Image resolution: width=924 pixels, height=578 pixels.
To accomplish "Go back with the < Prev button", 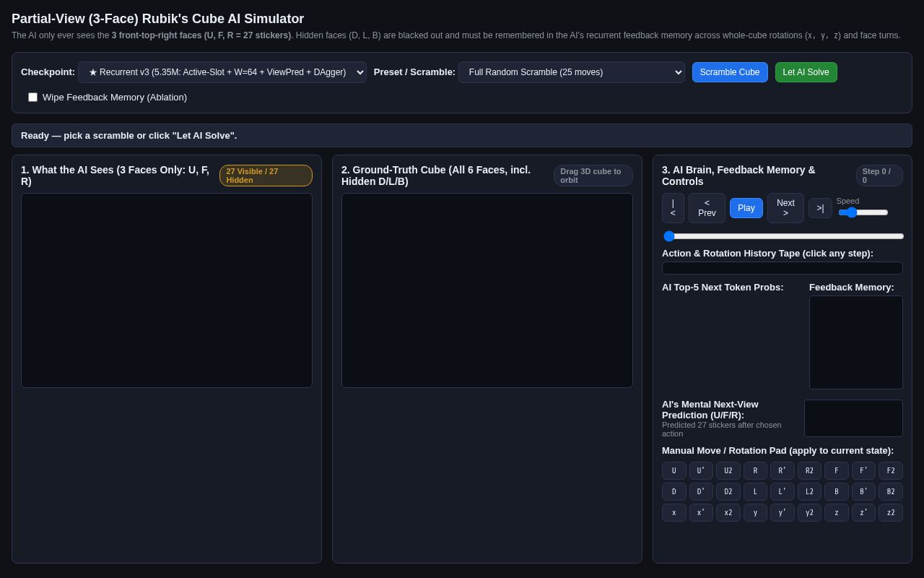I will tap(707, 208).
